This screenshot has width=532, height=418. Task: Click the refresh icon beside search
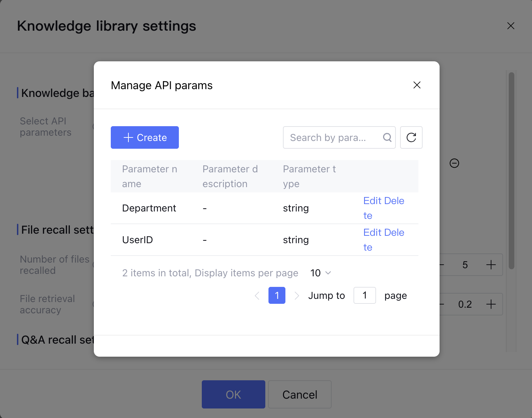[x=411, y=137]
